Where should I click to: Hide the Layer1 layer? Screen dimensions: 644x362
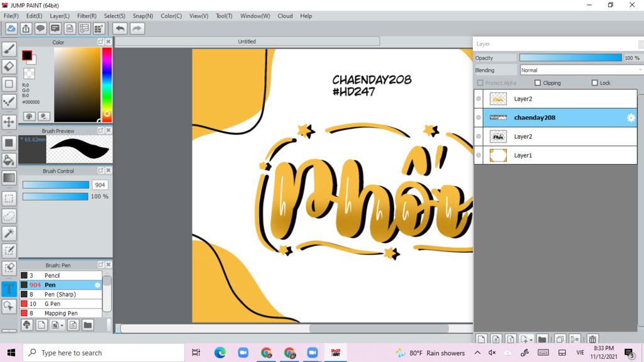coord(479,155)
